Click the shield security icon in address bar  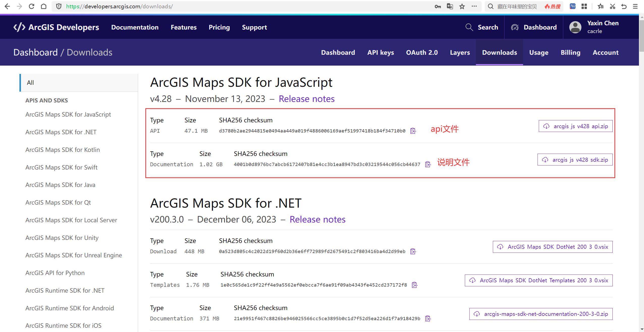point(59,6)
